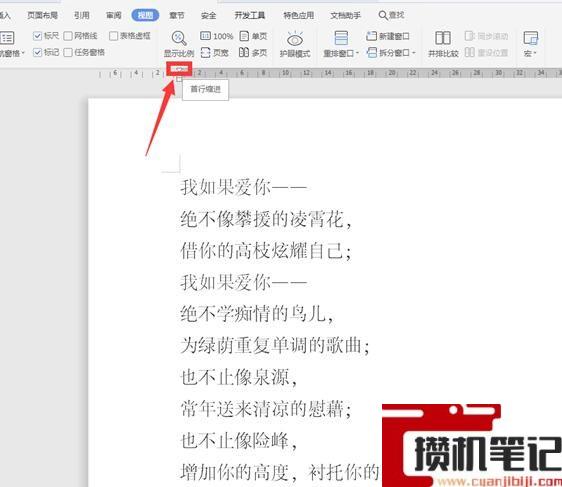Viewport: 562px width, 487px height.
Task: Click the hanging indent marker below ruler
Action: tap(179, 79)
